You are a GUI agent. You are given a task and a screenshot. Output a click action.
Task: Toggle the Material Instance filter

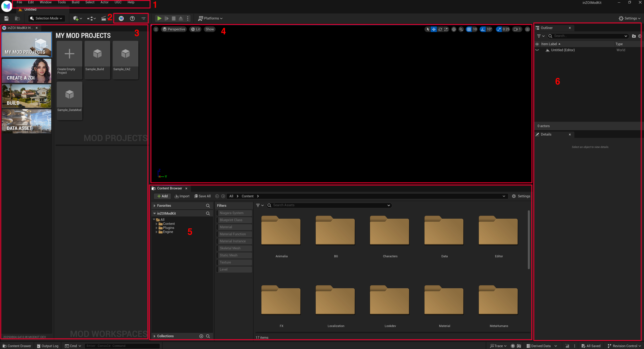[x=234, y=241]
